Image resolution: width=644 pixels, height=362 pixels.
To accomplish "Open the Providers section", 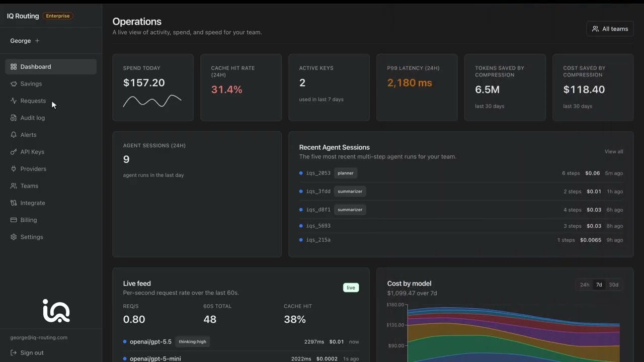I will coord(51,169).
